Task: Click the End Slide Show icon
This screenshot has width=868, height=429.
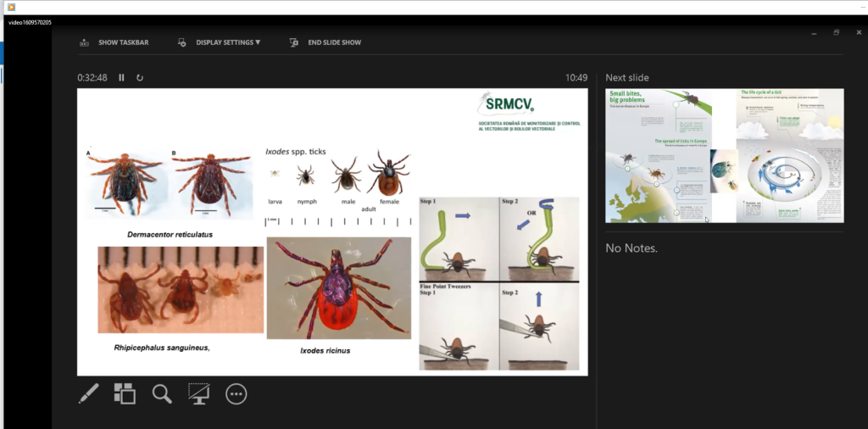Action: click(293, 42)
